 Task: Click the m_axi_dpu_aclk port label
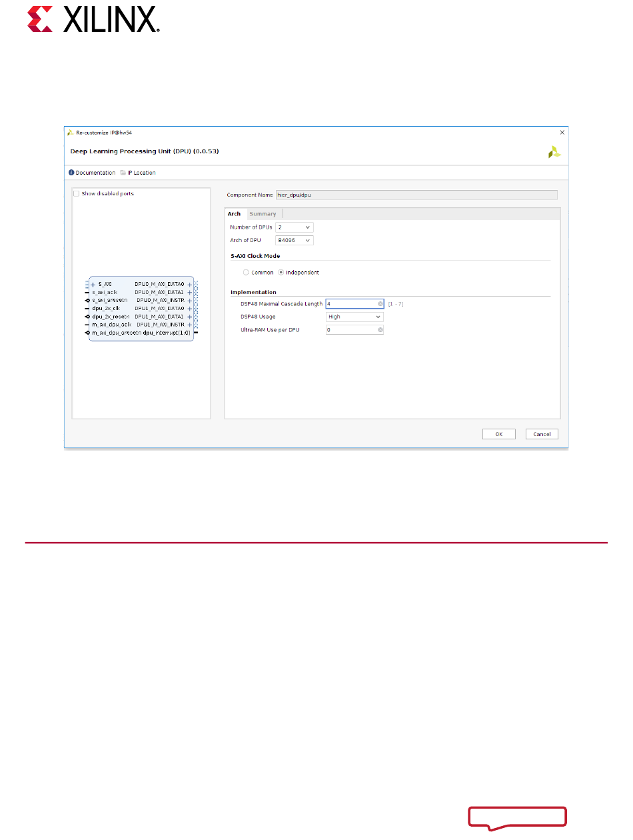[111, 325]
